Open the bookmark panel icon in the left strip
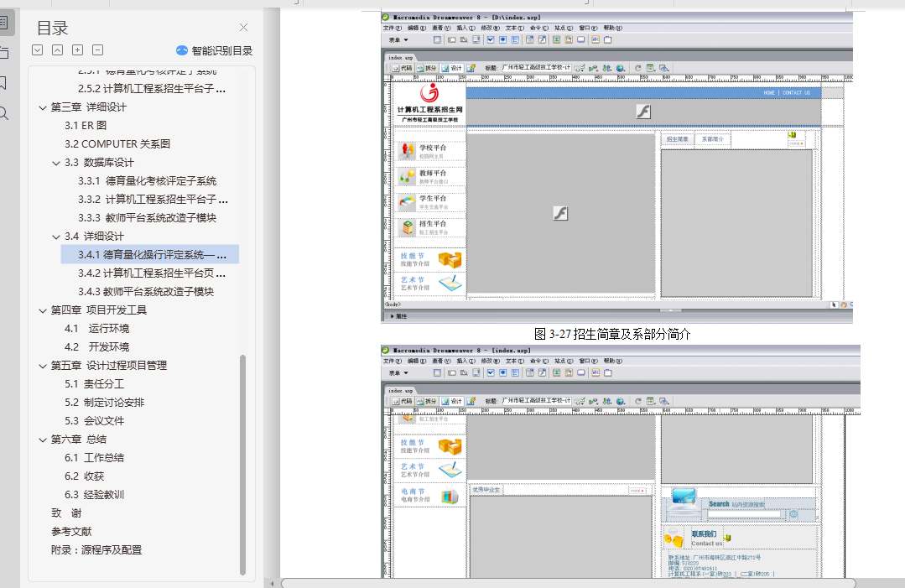The image size is (905, 588). [x=3, y=82]
